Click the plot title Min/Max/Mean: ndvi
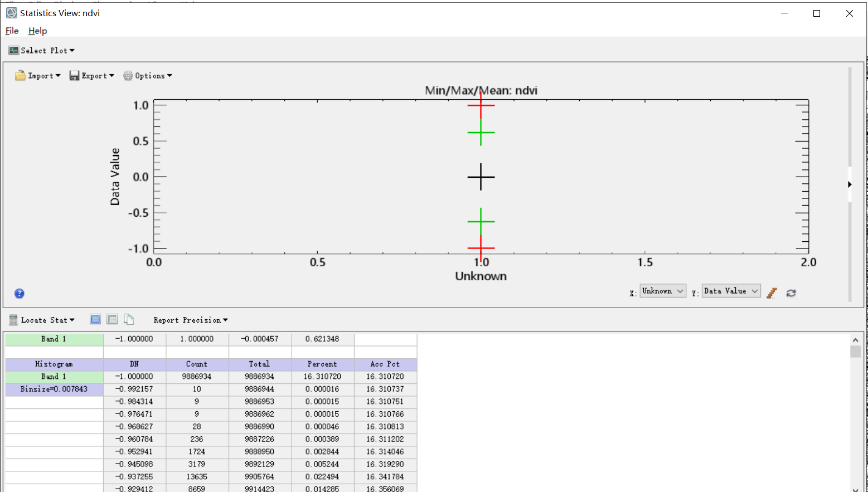This screenshot has width=868, height=492. (481, 90)
